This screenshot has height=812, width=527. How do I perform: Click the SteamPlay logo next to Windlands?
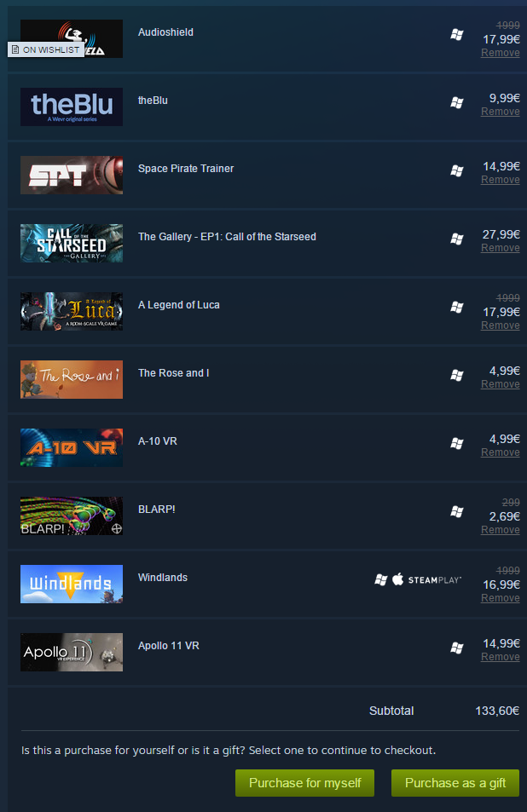pos(434,580)
